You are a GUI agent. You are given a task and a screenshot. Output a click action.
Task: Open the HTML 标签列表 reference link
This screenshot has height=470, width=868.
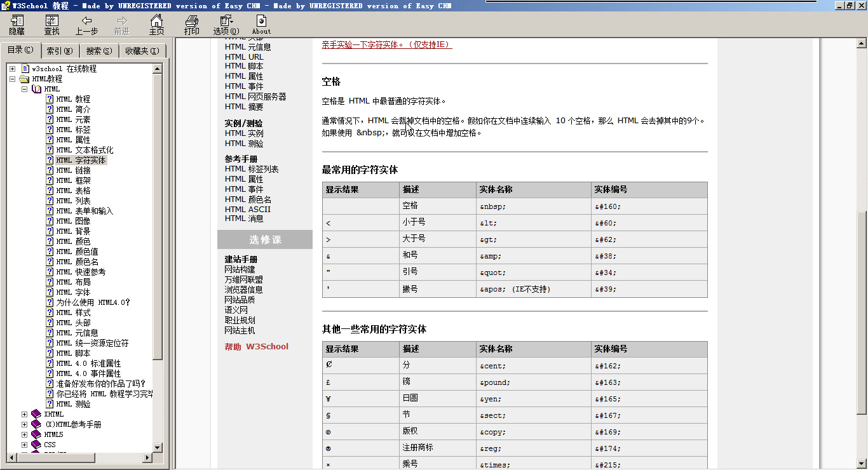(252, 169)
